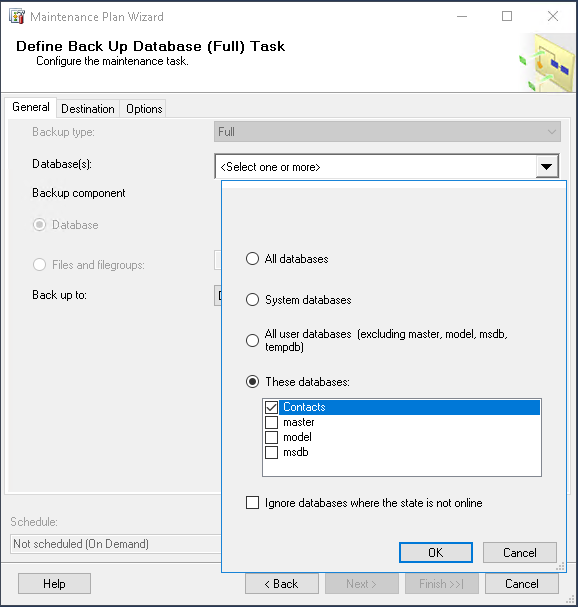The height and width of the screenshot is (607, 578).
Task: Enable the msdb database checkbox
Action: (271, 452)
